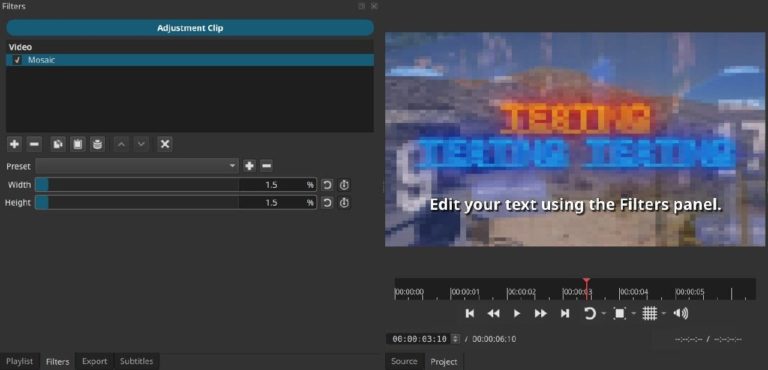Play the video
The width and height of the screenshot is (768, 370).
tap(517, 313)
